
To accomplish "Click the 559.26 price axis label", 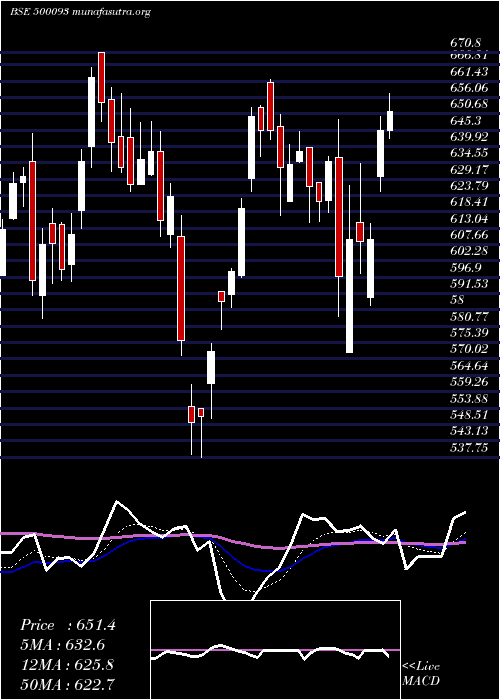I will [469, 382].
